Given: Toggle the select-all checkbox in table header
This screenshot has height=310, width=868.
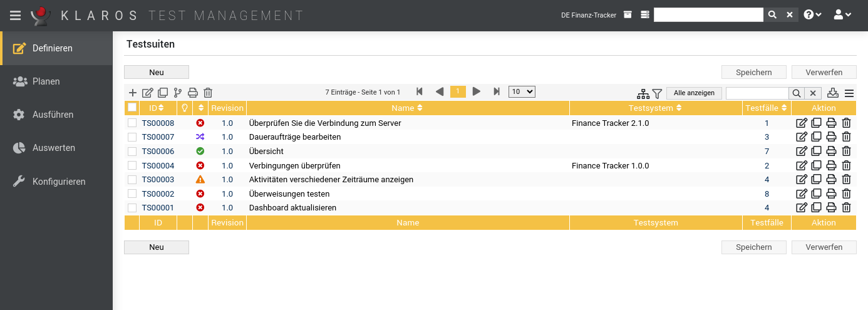Looking at the screenshot, I should click(x=132, y=108).
